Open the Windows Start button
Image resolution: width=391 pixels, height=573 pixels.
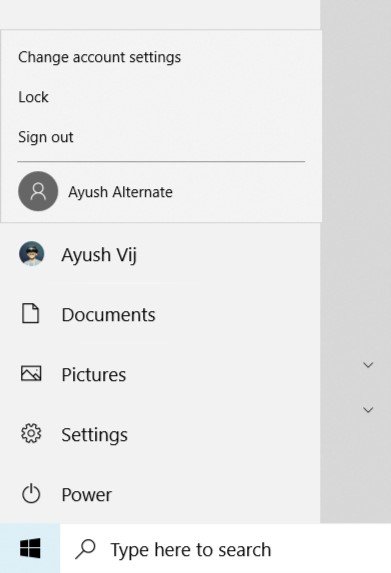click(30, 548)
